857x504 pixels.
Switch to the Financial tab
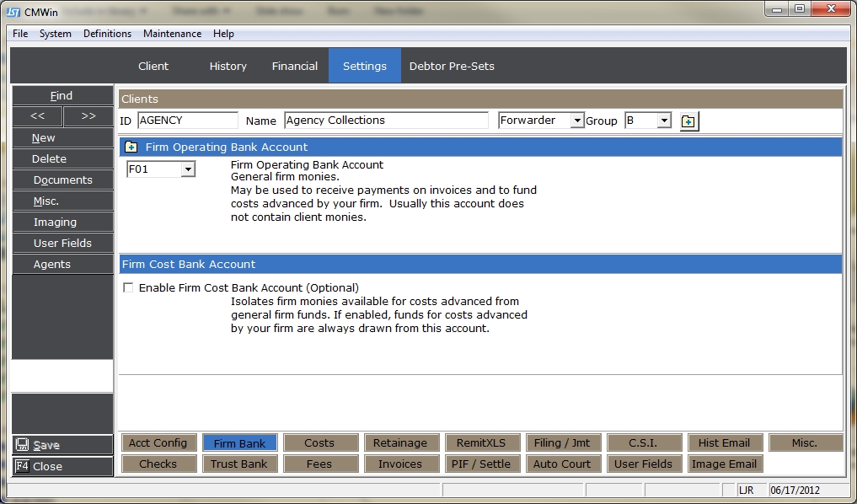(294, 66)
